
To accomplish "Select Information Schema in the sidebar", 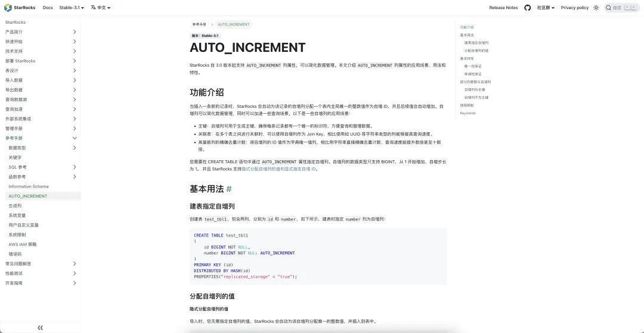I will (29, 186).
